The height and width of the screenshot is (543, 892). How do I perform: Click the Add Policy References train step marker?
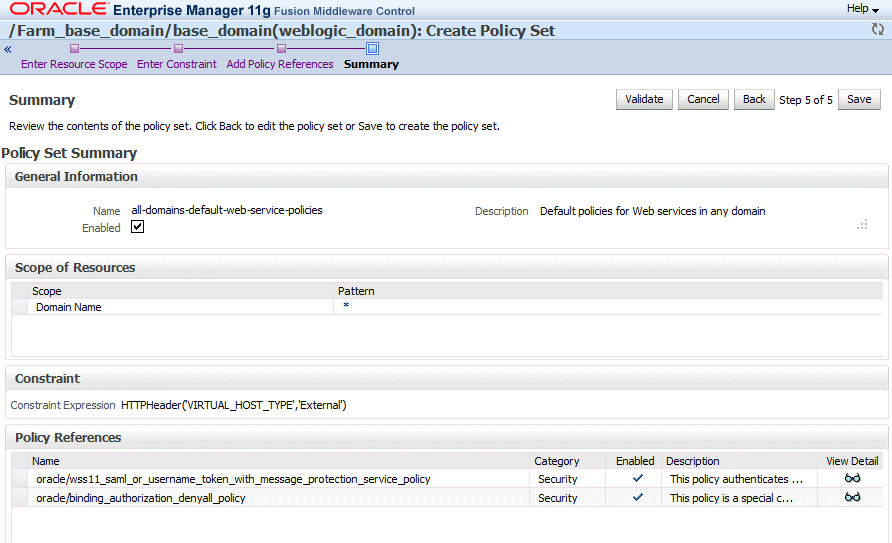click(x=282, y=48)
